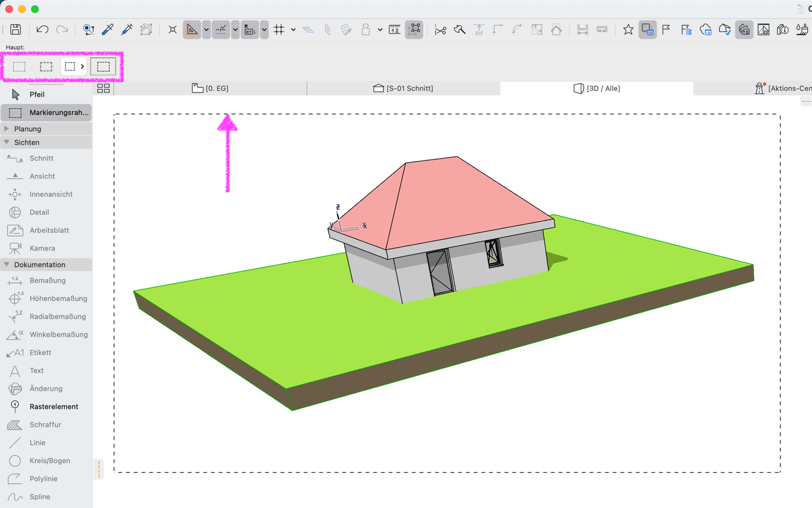
Task: Toggle the highlighted house renovation button
Action: [x=744, y=29]
